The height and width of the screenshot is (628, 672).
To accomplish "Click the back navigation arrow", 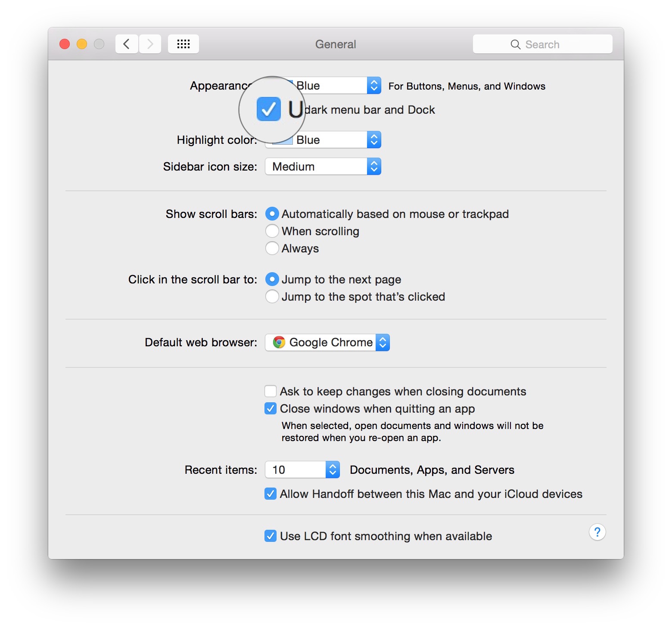I will pos(127,44).
